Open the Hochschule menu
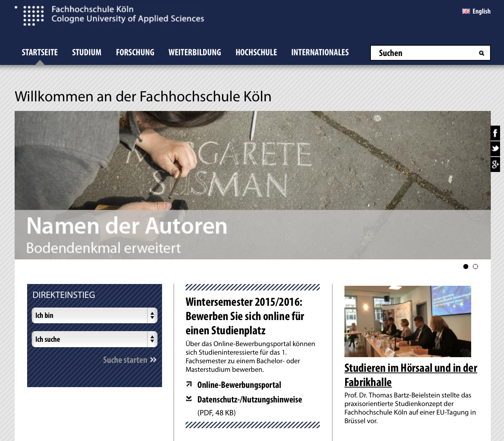Image resolution: width=504 pixels, height=441 pixels. coord(256,52)
